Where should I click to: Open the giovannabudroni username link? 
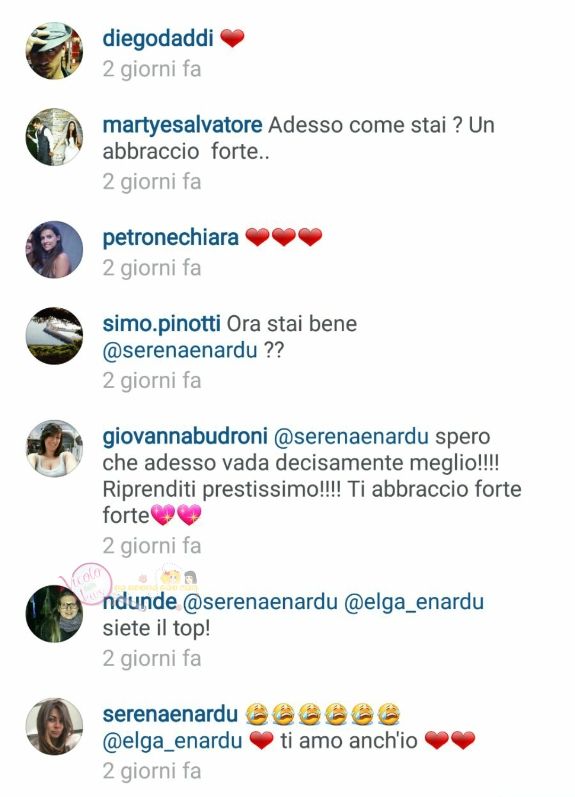coord(185,437)
